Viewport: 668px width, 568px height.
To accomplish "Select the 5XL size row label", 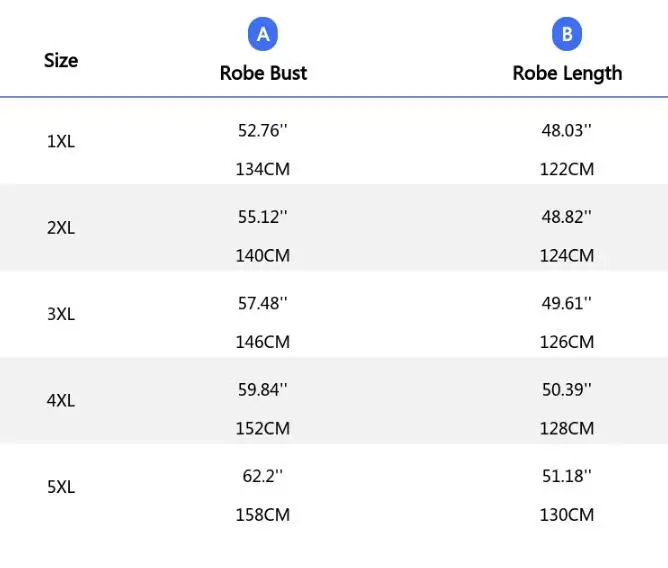I will 61,487.
